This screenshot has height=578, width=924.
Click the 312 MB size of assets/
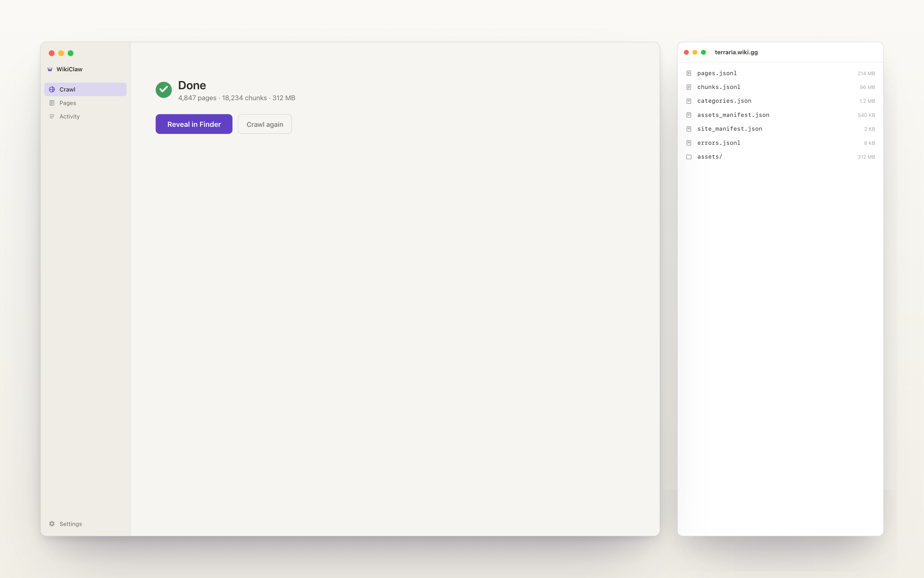pos(866,157)
